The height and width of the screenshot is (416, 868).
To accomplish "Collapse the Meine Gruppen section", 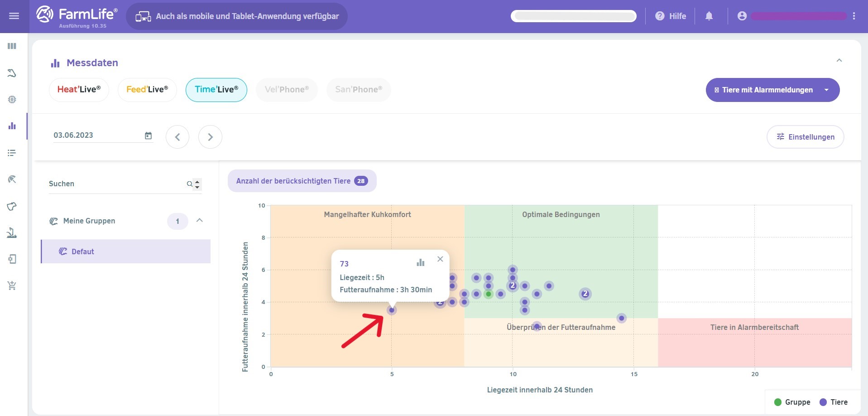I will tap(200, 220).
